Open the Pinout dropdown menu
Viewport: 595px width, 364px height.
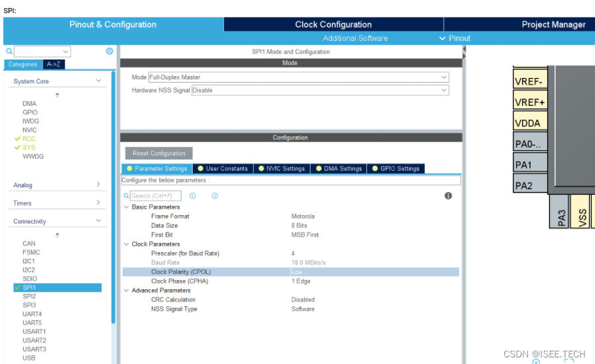tap(455, 38)
